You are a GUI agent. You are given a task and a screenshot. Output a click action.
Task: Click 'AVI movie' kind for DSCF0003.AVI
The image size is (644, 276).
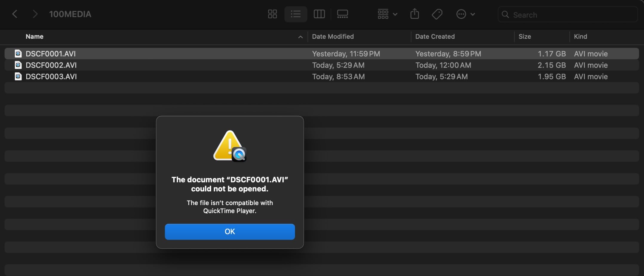(591, 77)
